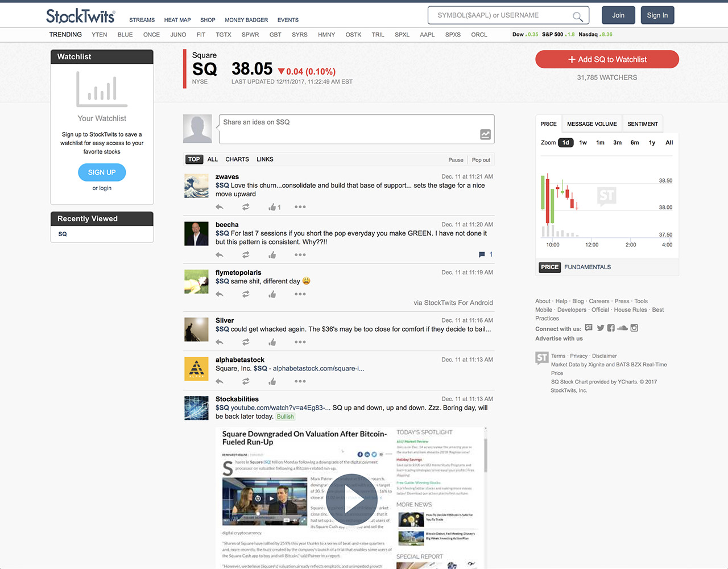Set chart zoom to 6m
Viewport: 728px width, 569px height.
pyautogui.click(x=635, y=143)
